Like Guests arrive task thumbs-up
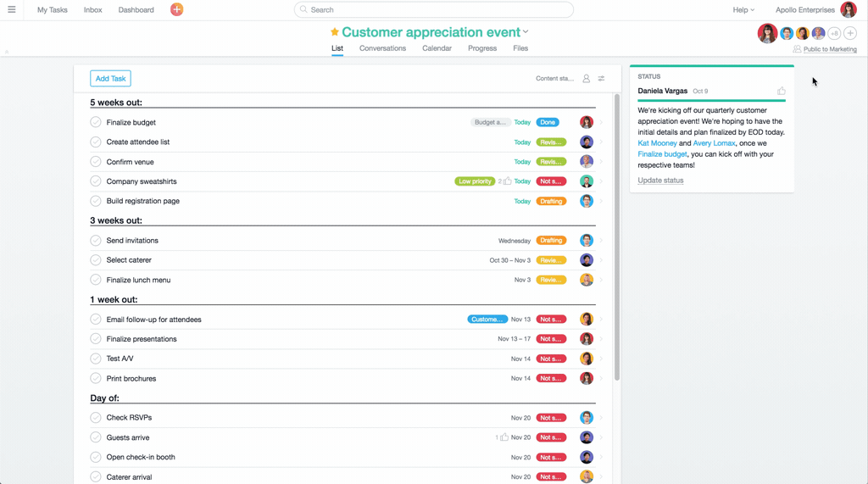The image size is (868, 484). click(x=504, y=437)
